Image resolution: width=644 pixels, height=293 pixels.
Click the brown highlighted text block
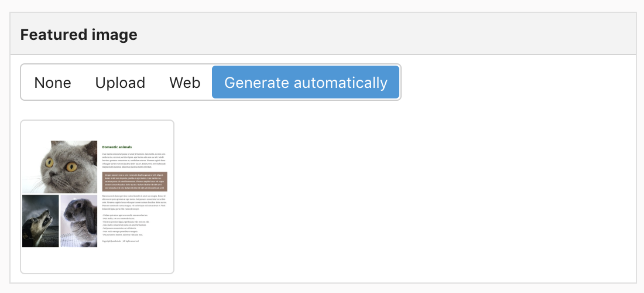pyautogui.click(x=135, y=182)
